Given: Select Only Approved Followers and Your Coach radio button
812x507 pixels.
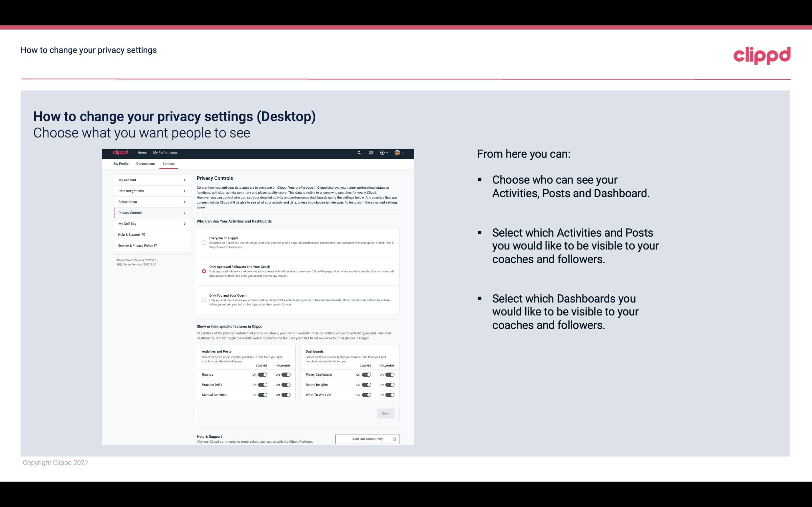Looking at the screenshot, I should (203, 271).
